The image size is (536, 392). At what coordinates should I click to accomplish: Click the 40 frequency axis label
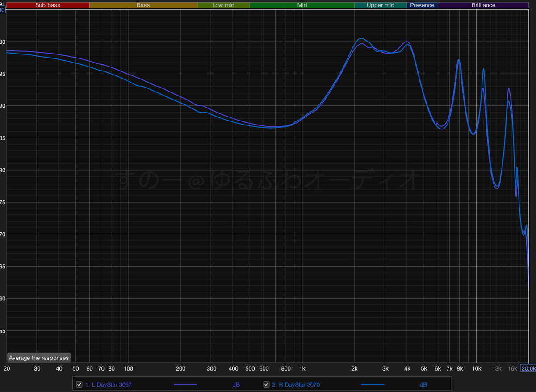[59, 369]
